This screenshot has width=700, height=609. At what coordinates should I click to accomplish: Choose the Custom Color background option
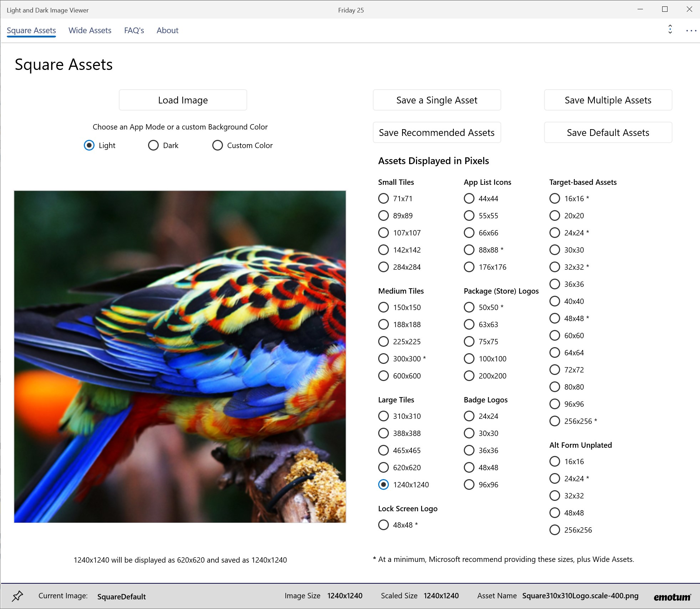point(218,146)
